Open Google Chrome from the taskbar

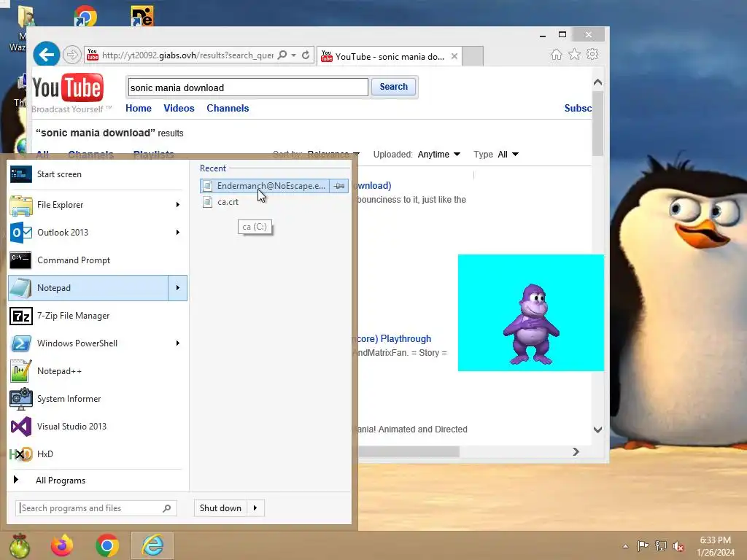[x=107, y=545]
